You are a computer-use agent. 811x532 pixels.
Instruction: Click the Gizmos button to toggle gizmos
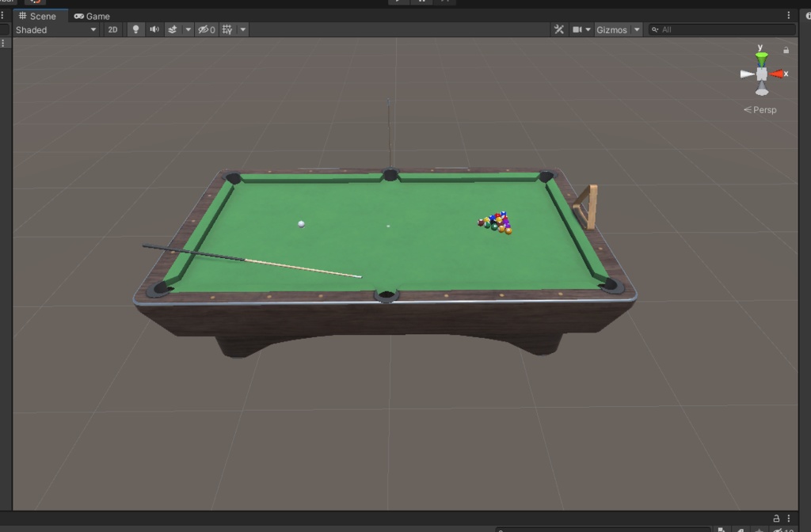coord(610,29)
